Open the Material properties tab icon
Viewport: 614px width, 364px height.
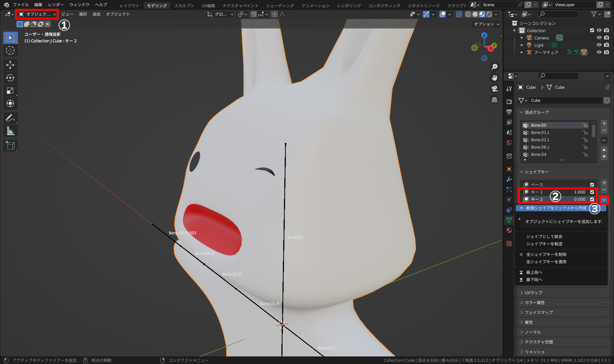pos(509,230)
